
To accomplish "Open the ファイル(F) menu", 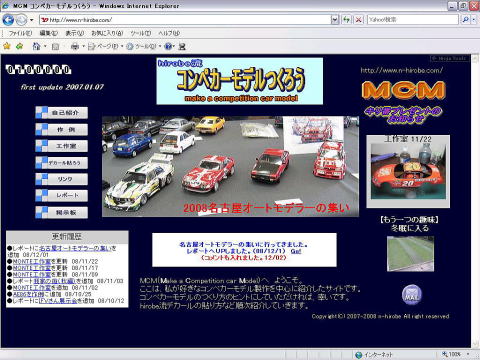I will (20, 33).
